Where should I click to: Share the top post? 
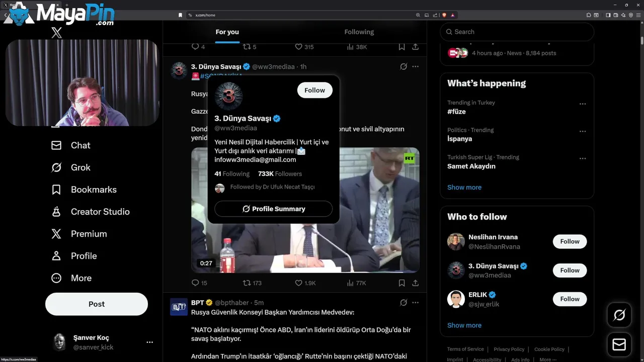(x=416, y=47)
